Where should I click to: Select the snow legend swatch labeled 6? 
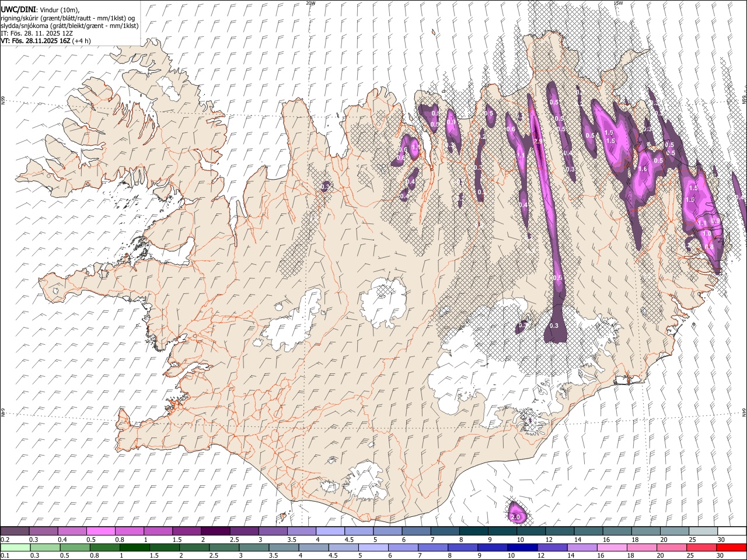[416, 531]
